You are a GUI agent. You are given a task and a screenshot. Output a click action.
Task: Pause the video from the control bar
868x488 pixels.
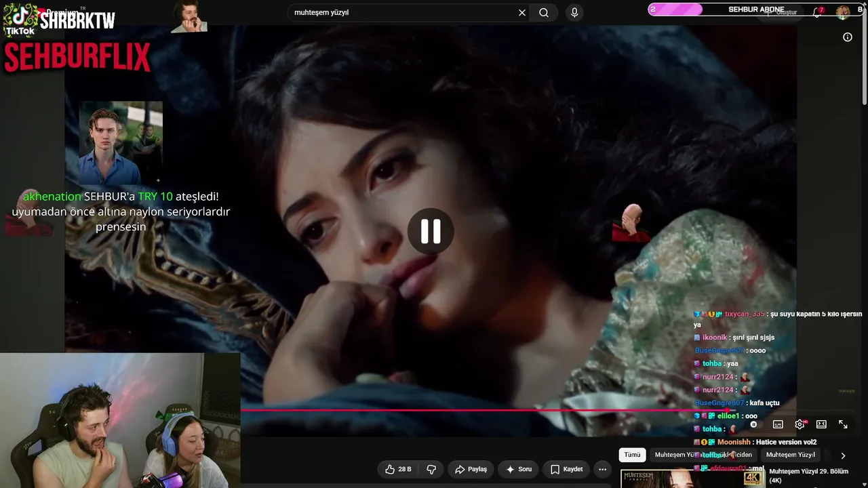click(753, 424)
